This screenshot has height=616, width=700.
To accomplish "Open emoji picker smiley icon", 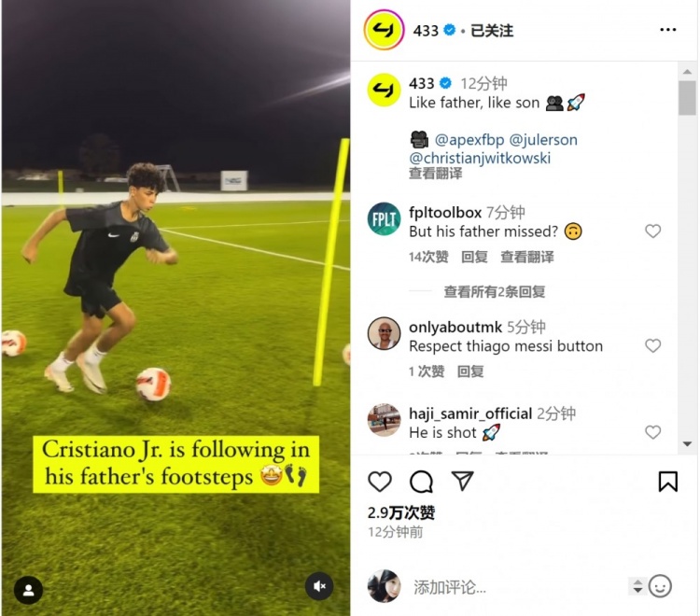I will (660, 586).
